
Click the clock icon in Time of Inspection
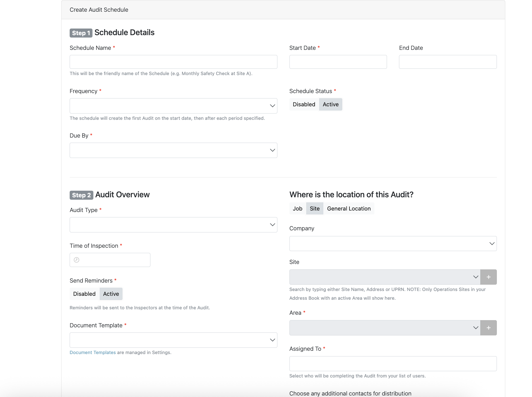click(x=77, y=260)
